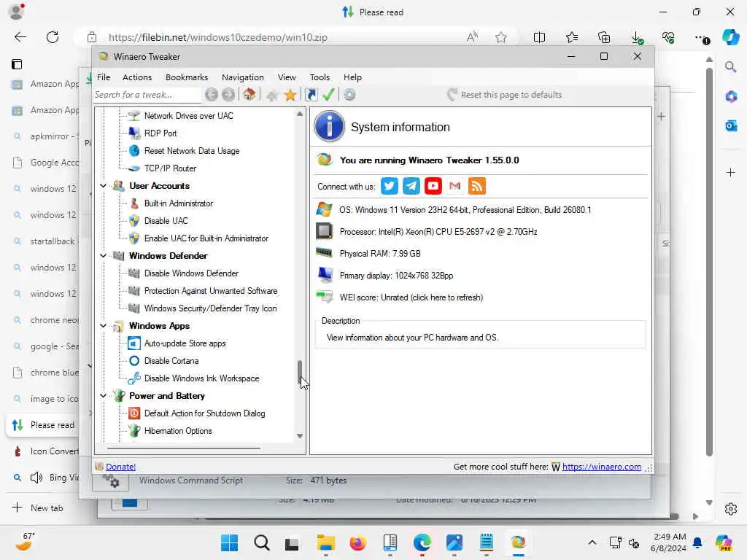The width and height of the screenshot is (747, 560).
Task: Open Firefox from the taskbar
Action: [x=357, y=542]
